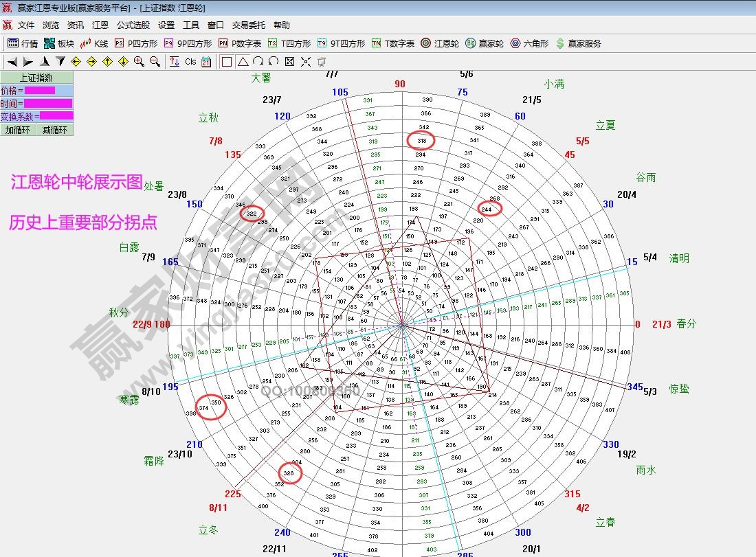Image resolution: width=756 pixels, height=557 pixels.
Task: Open the P四方形 square chart
Action: click(136, 43)
